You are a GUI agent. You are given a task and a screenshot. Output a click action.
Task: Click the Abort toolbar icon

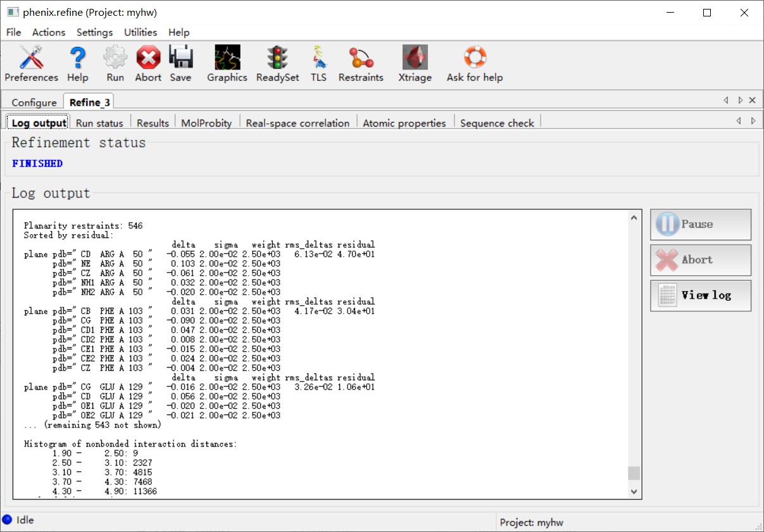pos(148,64)
